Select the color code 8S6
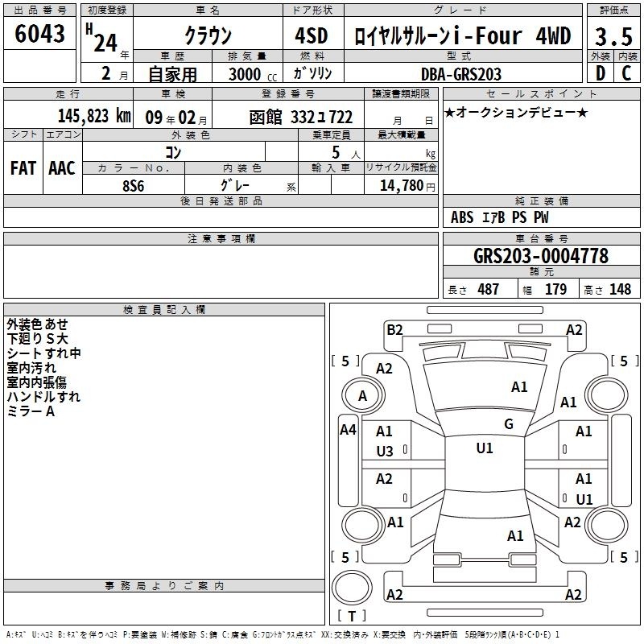This screenshot has height=644, width=644. tap(134, 185)
